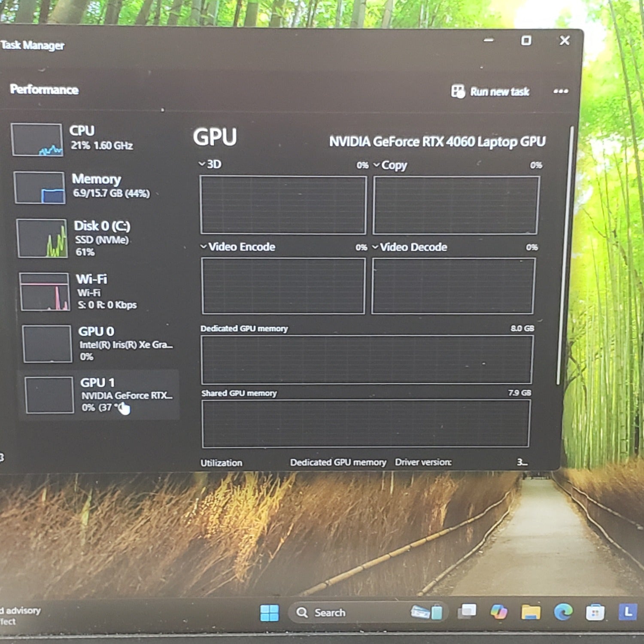This screenshot has height=644, width=644.
Task: Open the three-dot more options menu
Action: click(x=560, y=91)
